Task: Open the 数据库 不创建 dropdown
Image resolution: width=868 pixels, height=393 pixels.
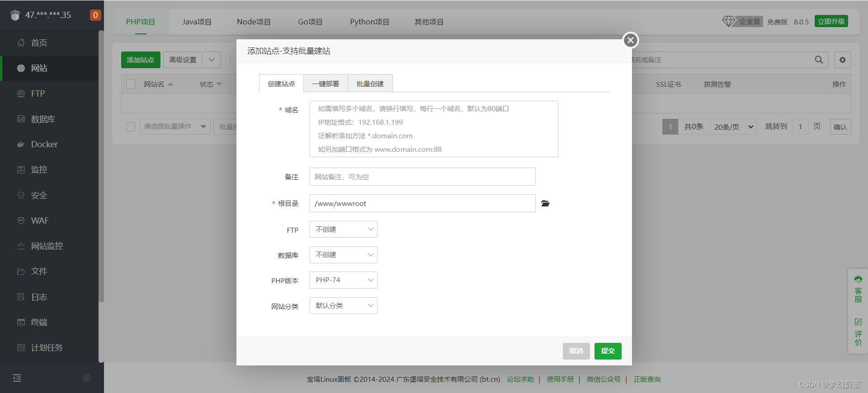Action: 344,255
